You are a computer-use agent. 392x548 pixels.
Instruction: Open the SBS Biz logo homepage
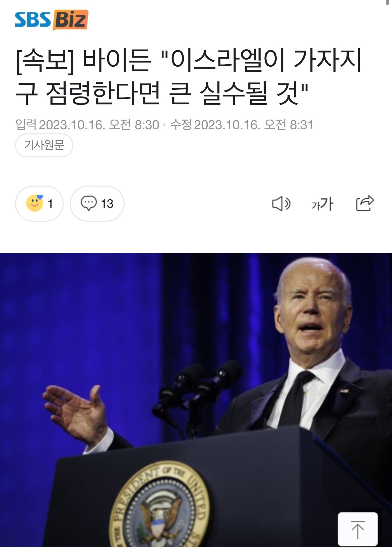pos(51,20)
